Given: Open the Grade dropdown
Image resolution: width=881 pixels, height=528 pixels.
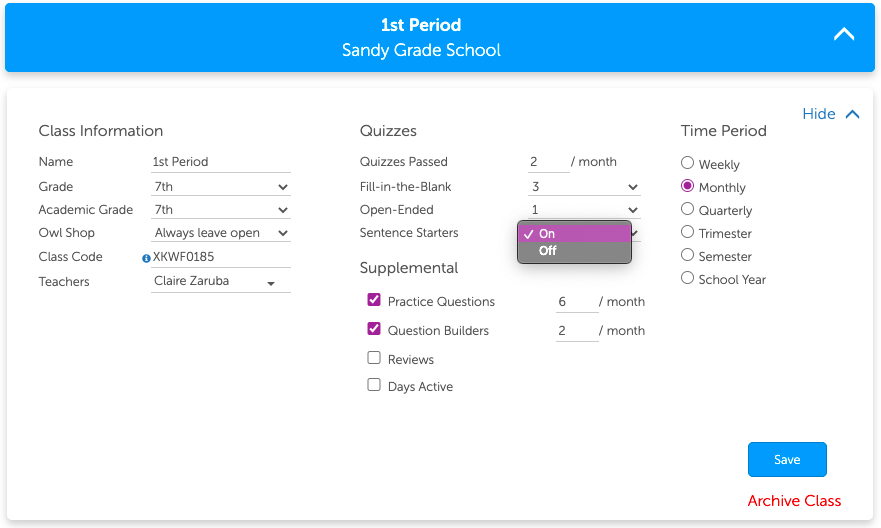Looking at the screenshot, I should [x=220, y=186].
